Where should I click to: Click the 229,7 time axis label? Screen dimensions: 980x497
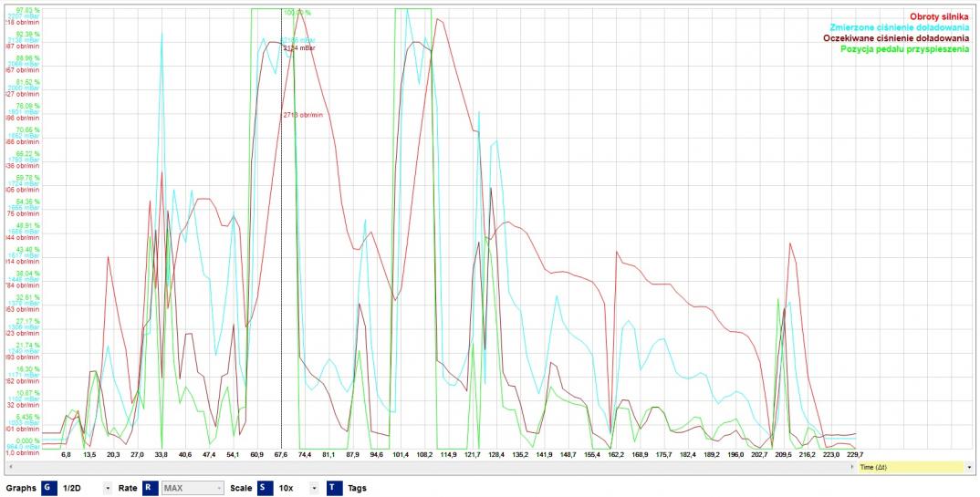pos(856,454)
